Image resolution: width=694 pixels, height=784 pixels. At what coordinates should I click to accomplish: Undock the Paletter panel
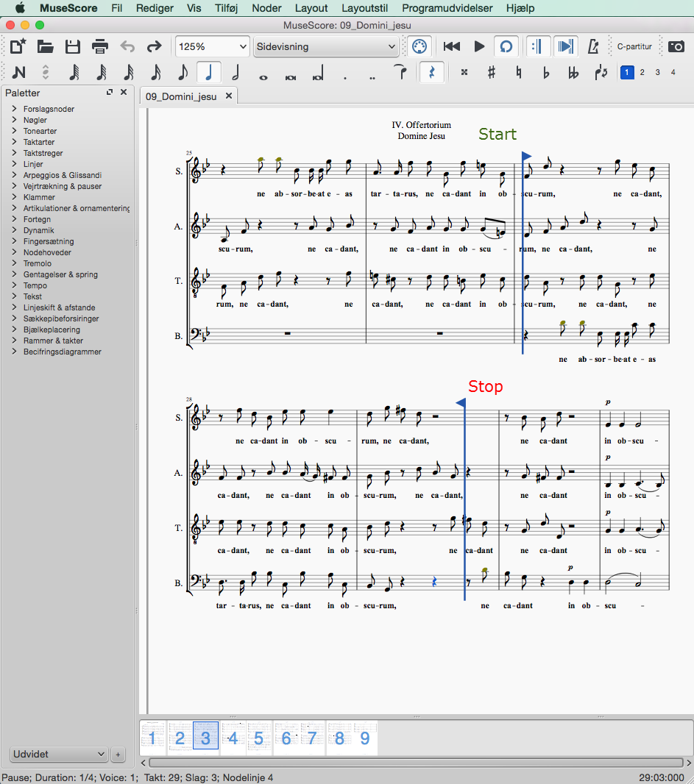coord(110,92)
